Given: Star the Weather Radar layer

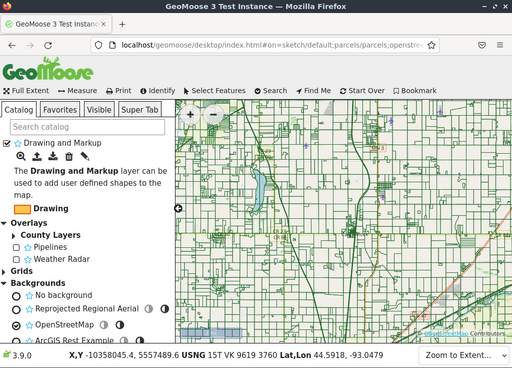Looking at the screenshot, I should click(28, 259).
